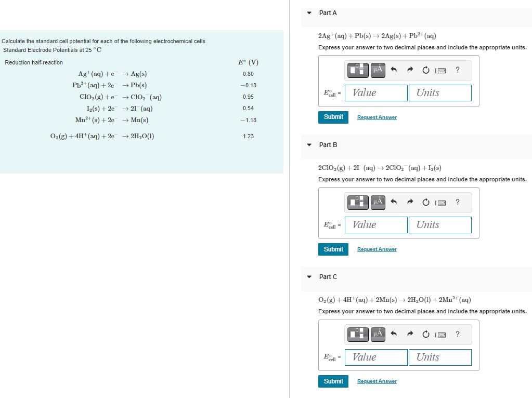532x398 pixels.
Task: Undo the entry in Part C
Action: tap(393, 334)
